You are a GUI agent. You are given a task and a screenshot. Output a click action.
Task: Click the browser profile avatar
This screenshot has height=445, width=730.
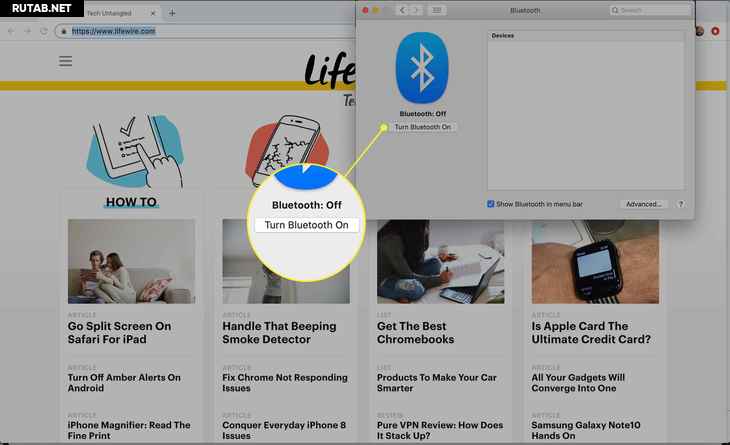[699, 31]
